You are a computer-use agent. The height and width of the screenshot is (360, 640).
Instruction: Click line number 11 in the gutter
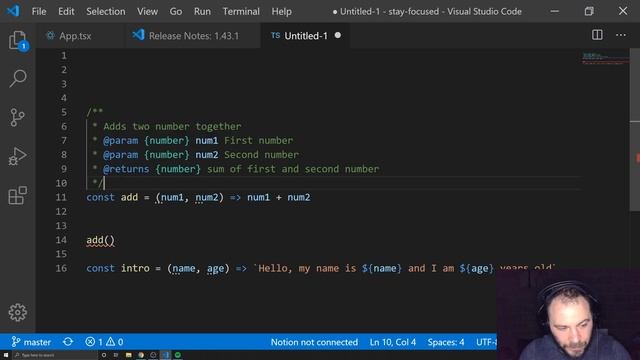[61, 198]
